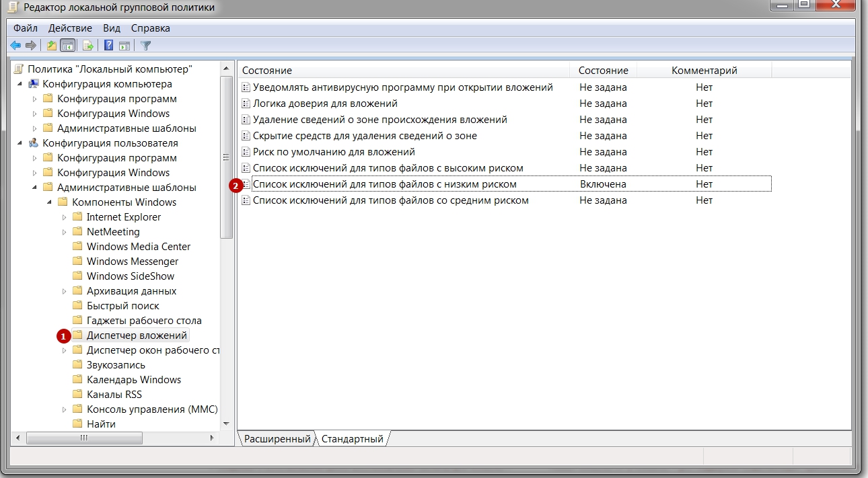This screenshot has height=478, width=868.
Task: Click the tree pane vertical scrollbar thumb
Action: point(227,157)
